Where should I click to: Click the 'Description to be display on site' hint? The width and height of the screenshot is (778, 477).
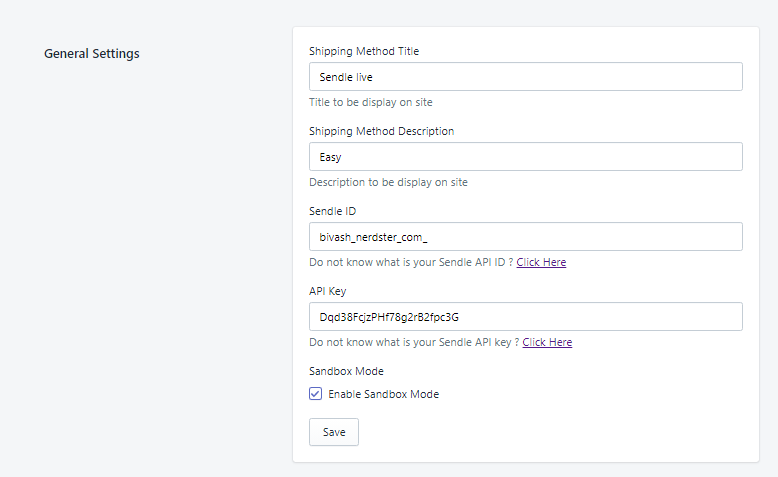click(388, 182)
